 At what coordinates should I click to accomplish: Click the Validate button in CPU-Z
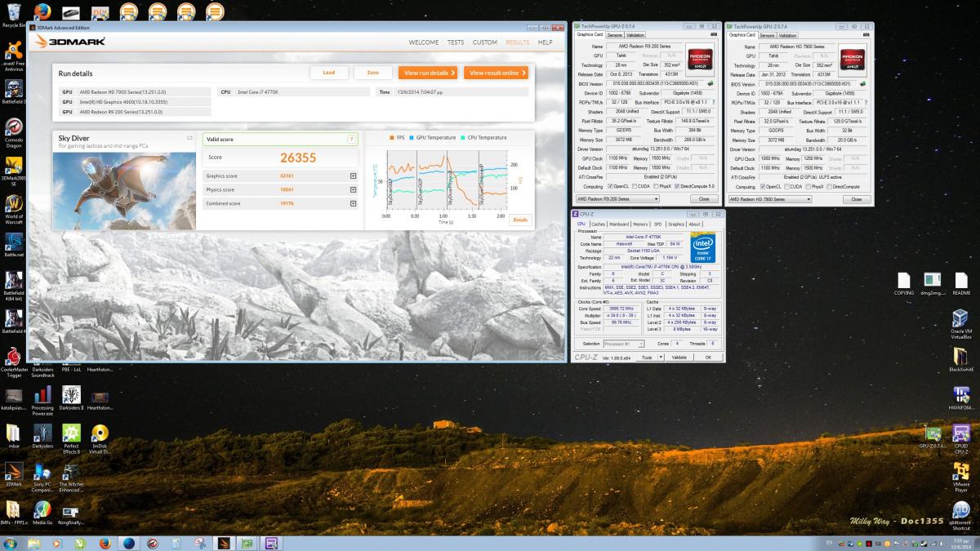click(679, 358)
